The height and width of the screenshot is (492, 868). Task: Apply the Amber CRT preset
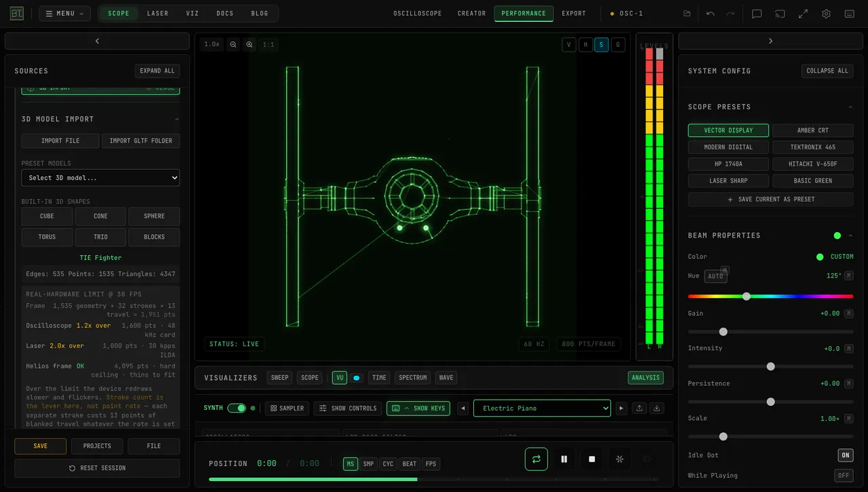[812, 130]
